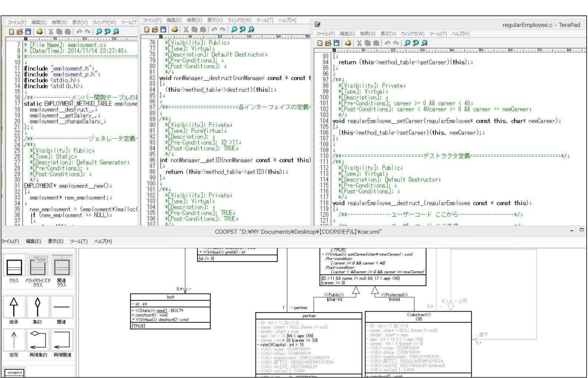The width and height of the screenshot is (588, 378).
Task: Click Find previous magnifier in regularEmployee.c window
Action: [415, 43]
